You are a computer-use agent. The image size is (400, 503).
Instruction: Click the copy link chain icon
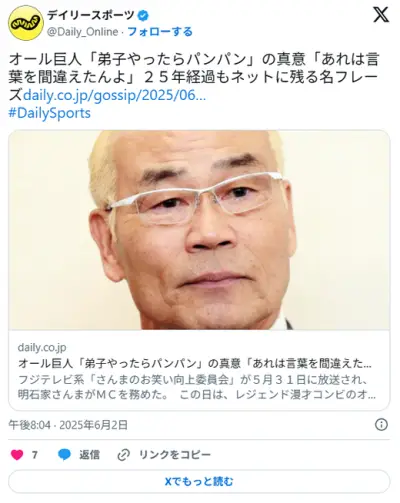[x=124, y=455]
